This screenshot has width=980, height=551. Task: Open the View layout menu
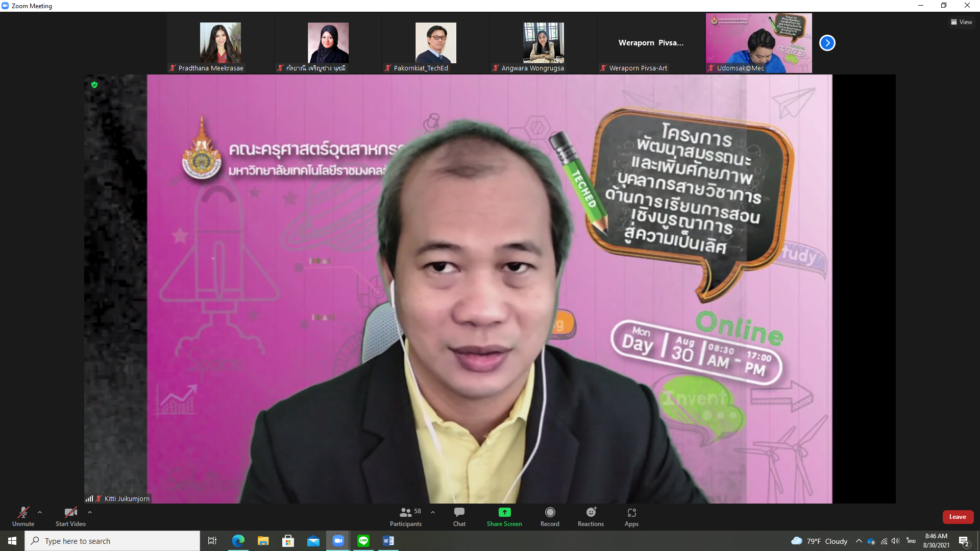(x=962, y=22)
